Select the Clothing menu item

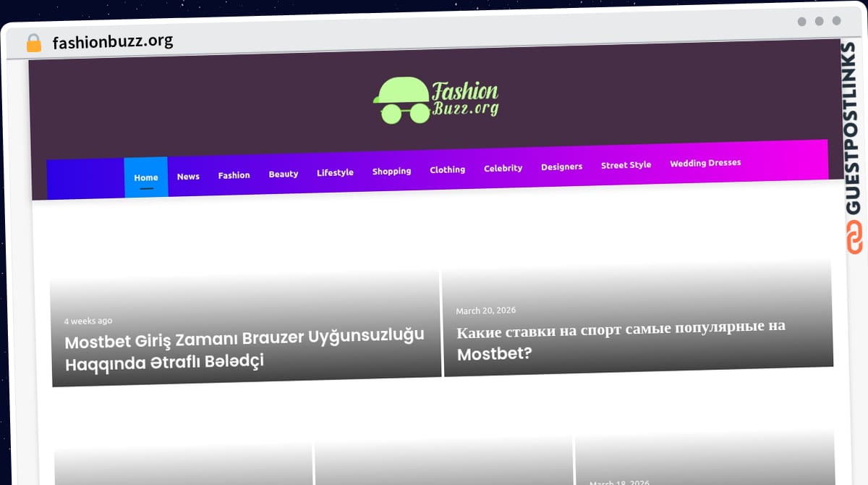pos(447,169)
